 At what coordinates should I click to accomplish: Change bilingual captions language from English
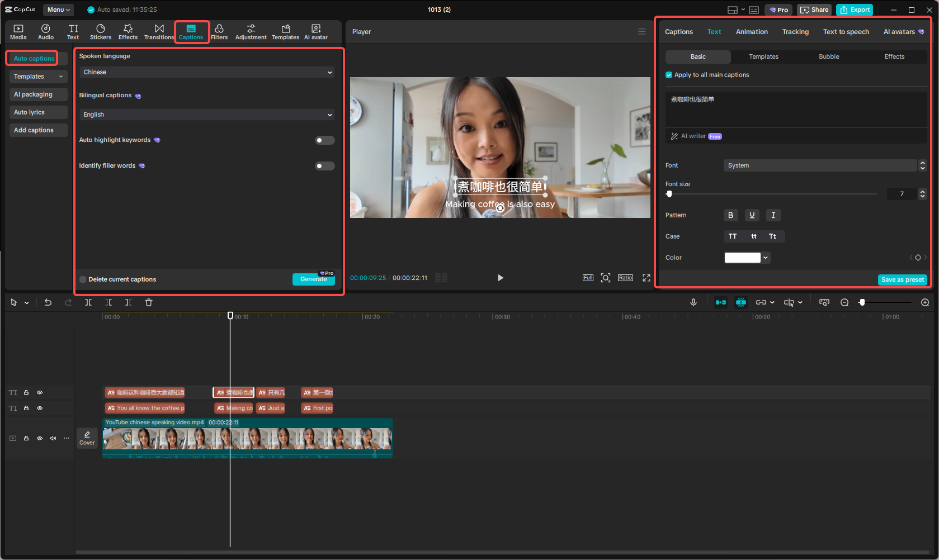click(207, 115)
